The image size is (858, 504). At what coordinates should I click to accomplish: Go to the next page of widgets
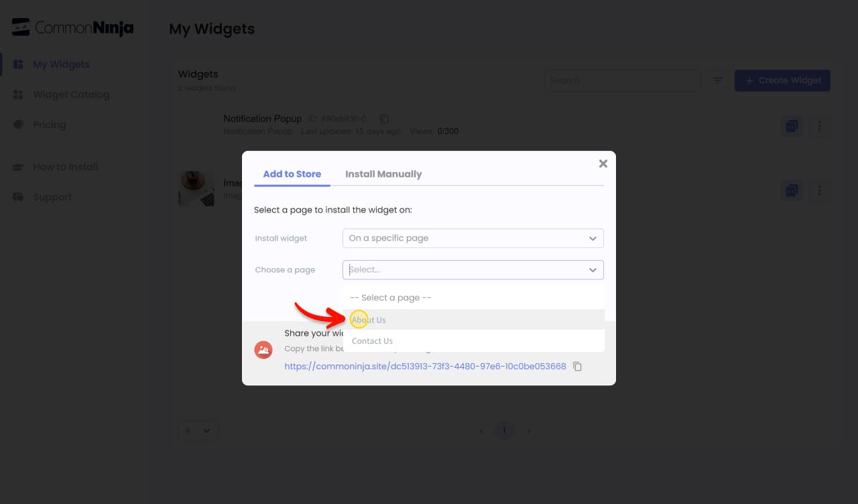tap(528, 430)
